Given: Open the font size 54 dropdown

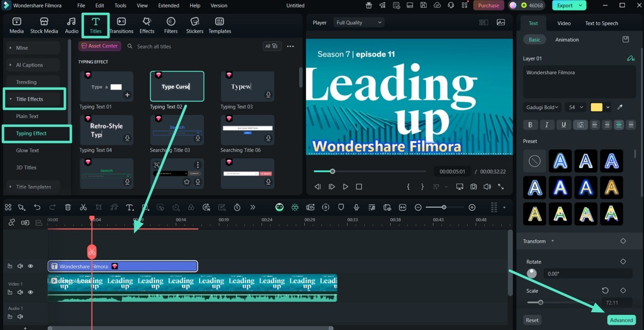Looking at the screenshot, I should (x=576, y=107).
